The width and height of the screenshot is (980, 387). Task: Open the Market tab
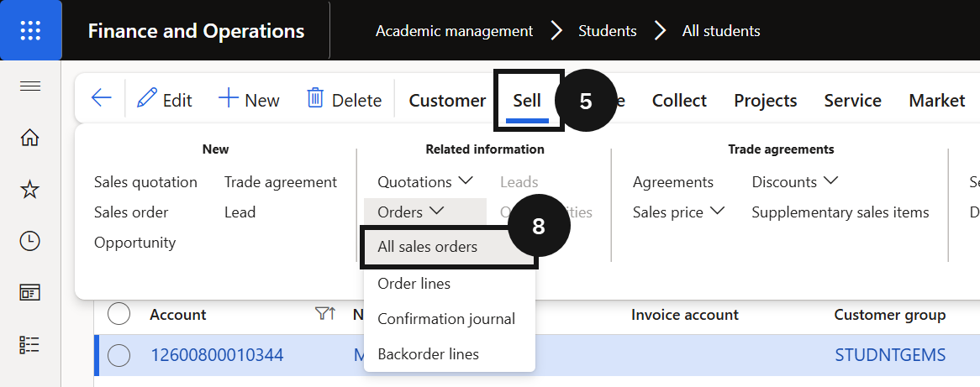(x=937, y=101)
